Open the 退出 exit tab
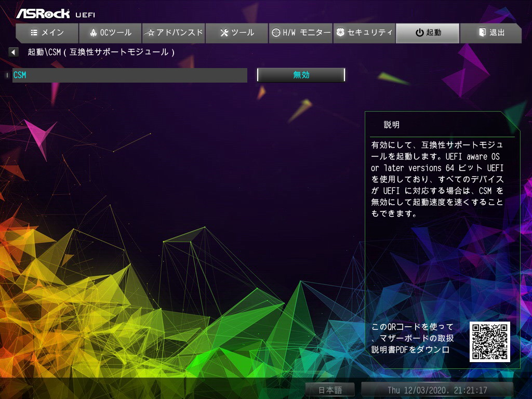 491,33
